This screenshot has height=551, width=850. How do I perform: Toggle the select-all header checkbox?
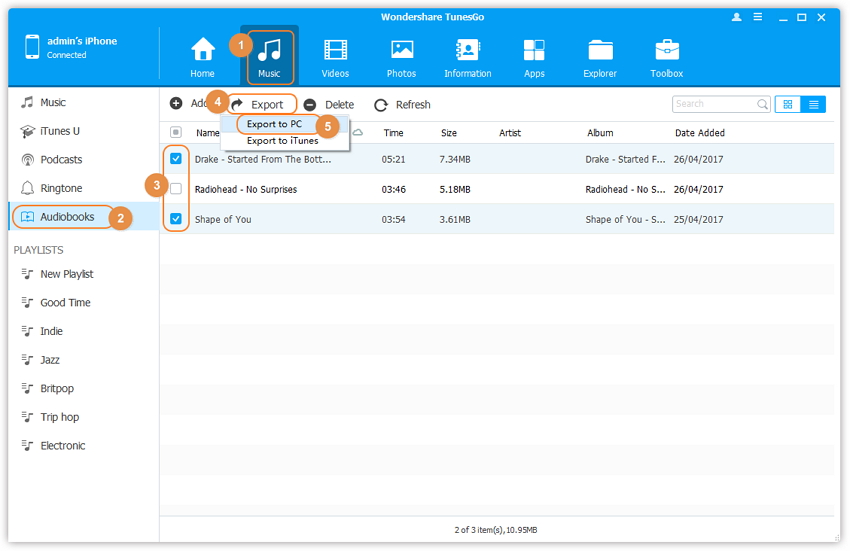point(176,132)
